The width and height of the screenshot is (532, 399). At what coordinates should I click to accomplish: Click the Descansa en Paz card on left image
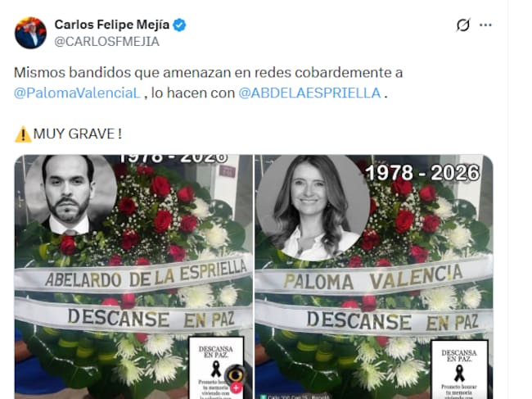point(216,368)
